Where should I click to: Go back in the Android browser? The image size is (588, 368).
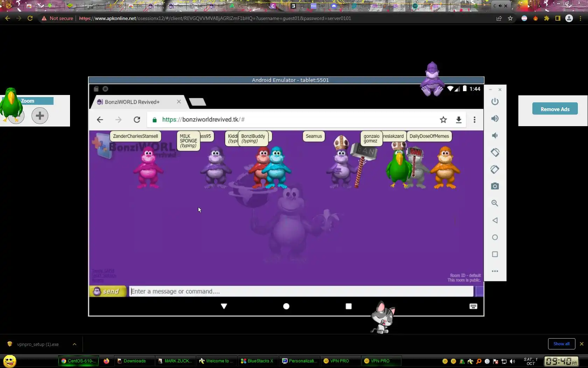tap(100, 120)
